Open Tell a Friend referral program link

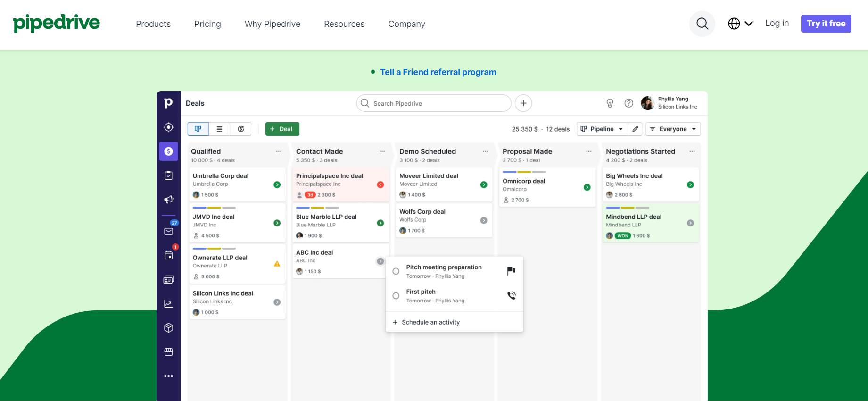(438, 72)
